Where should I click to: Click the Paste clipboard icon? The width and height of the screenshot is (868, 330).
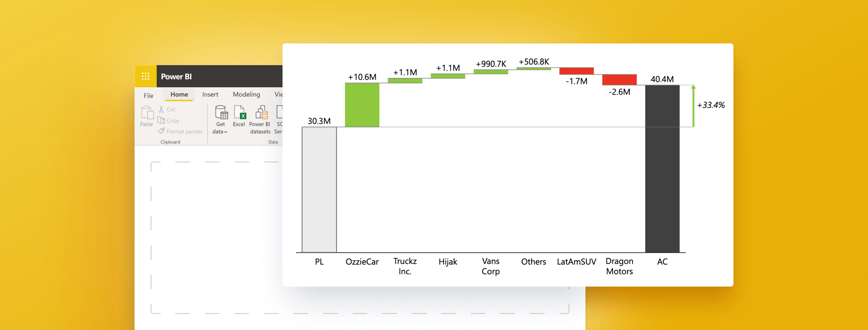click(x=147, y=113)
